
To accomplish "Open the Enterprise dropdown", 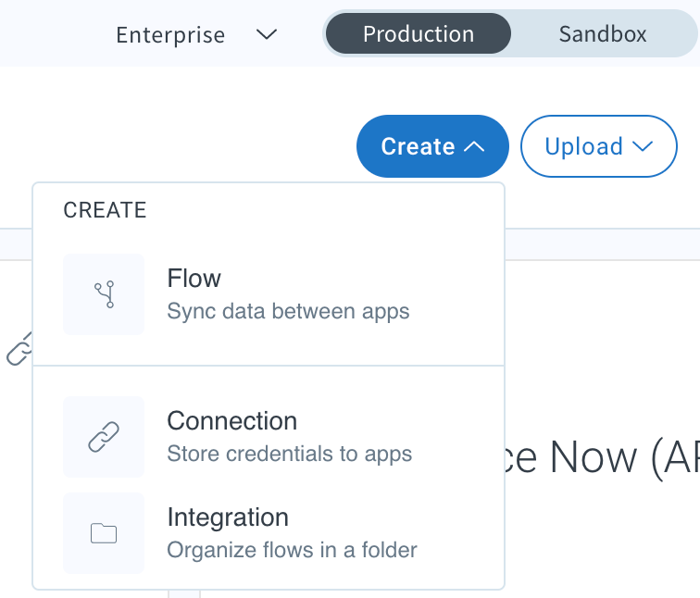I will click(x=196, y=35).
